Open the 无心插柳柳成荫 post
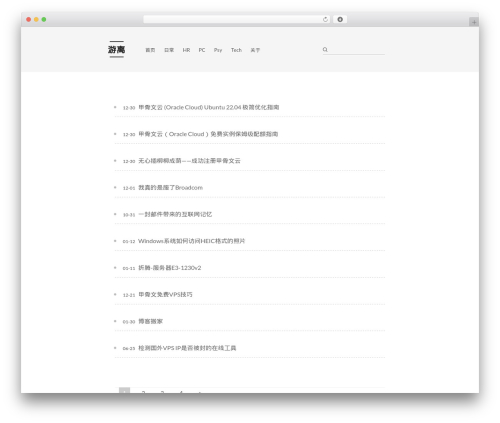This screenshot has height=423, width=500. [189, 161]
